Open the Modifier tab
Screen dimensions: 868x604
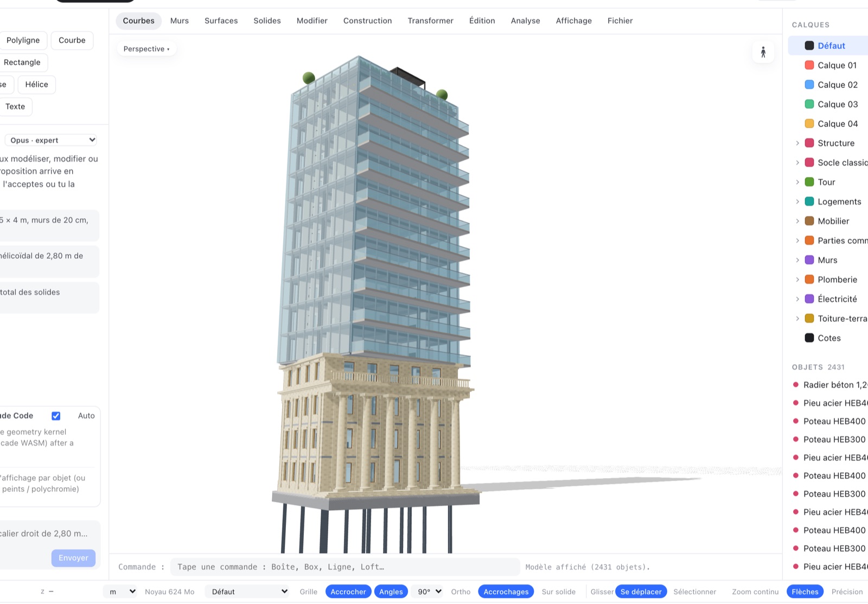pos(312,21)
